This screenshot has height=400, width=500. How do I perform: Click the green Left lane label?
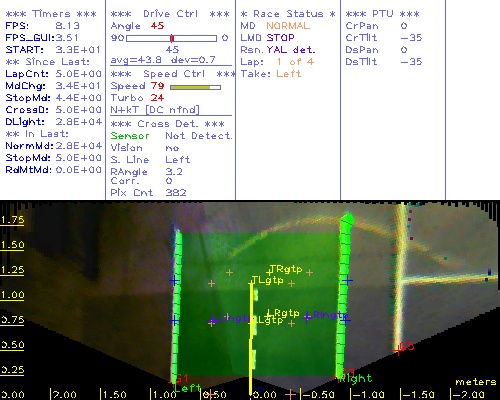[x=187, y=388]
